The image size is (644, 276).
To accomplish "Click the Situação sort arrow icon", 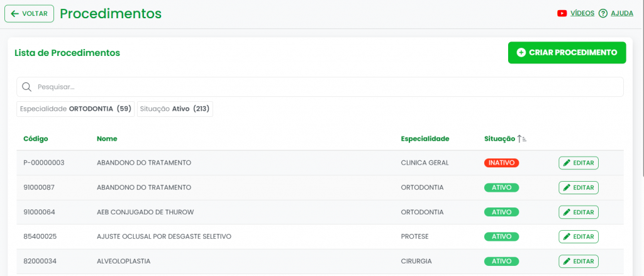I will pyautogui.click(x=521, y=138).
